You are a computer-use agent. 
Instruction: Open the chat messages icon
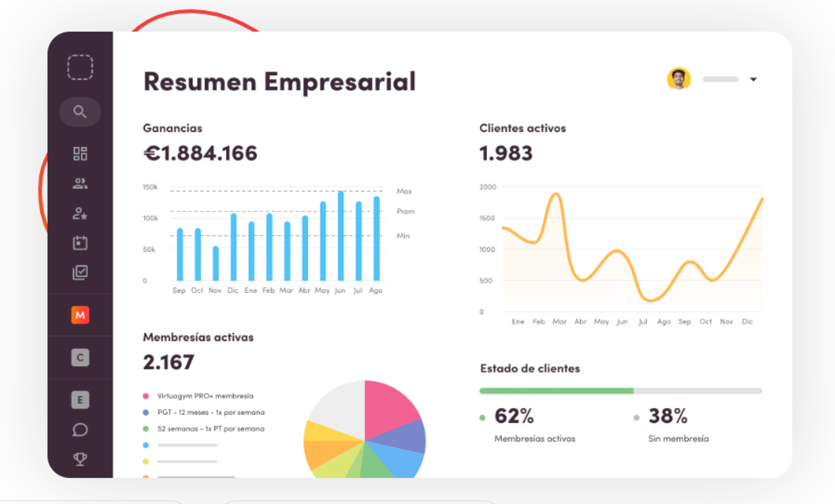tap(80, 429)
